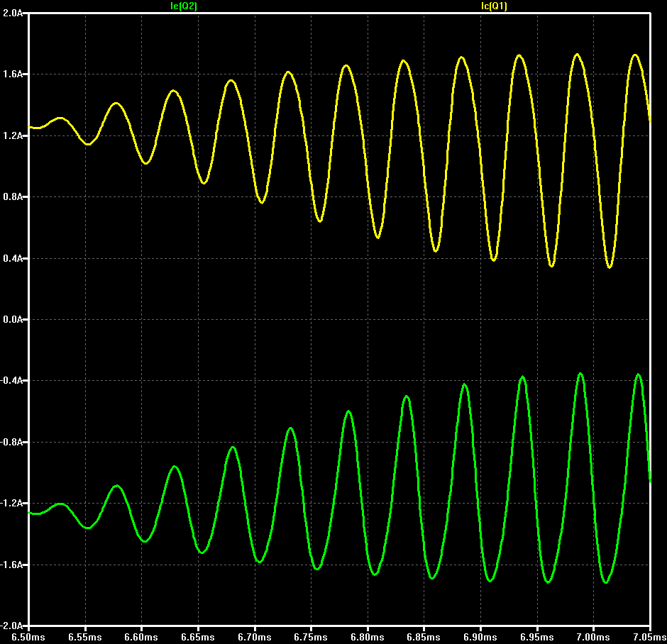
Task: Click the -2.0A vertical axis label
Action: [11, 626]
